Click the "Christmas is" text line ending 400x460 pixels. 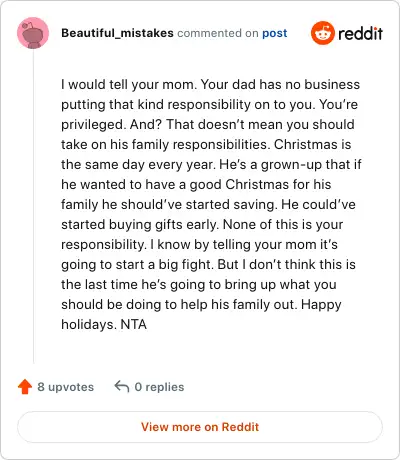coord(313,144)
